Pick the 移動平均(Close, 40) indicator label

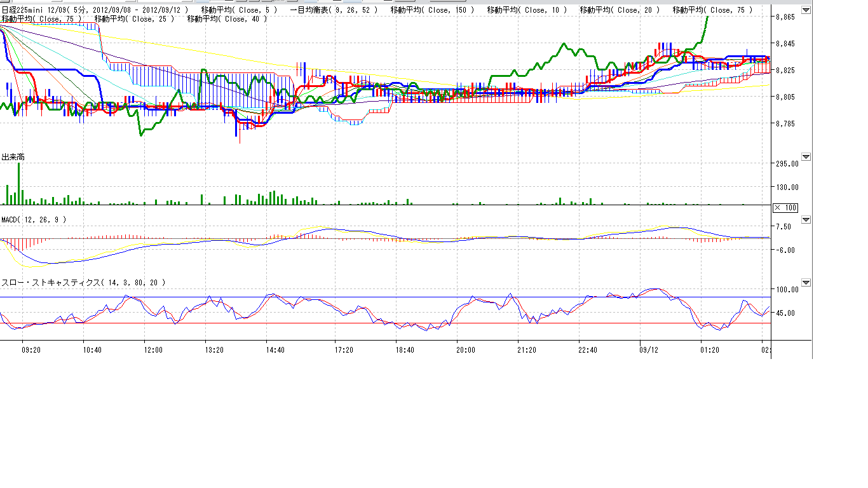pyautogui.click(x=227, y=19)
